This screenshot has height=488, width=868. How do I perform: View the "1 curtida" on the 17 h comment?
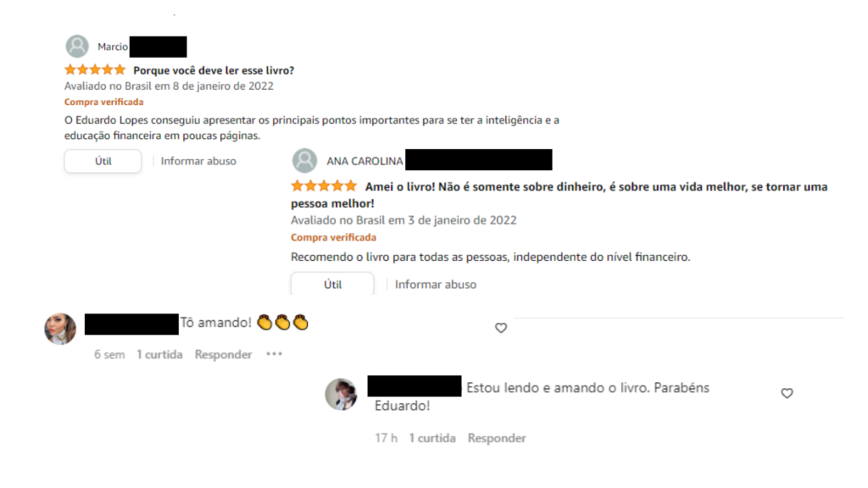(432, 438)
